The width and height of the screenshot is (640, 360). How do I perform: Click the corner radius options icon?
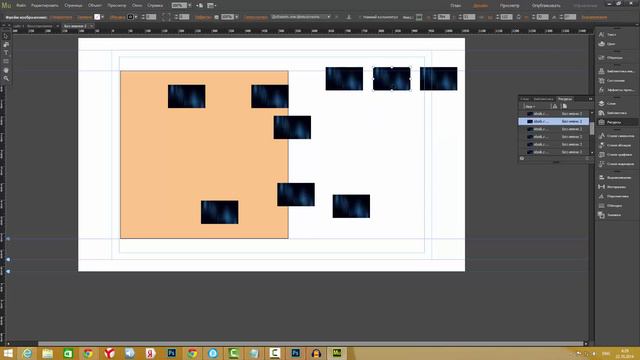166,17
